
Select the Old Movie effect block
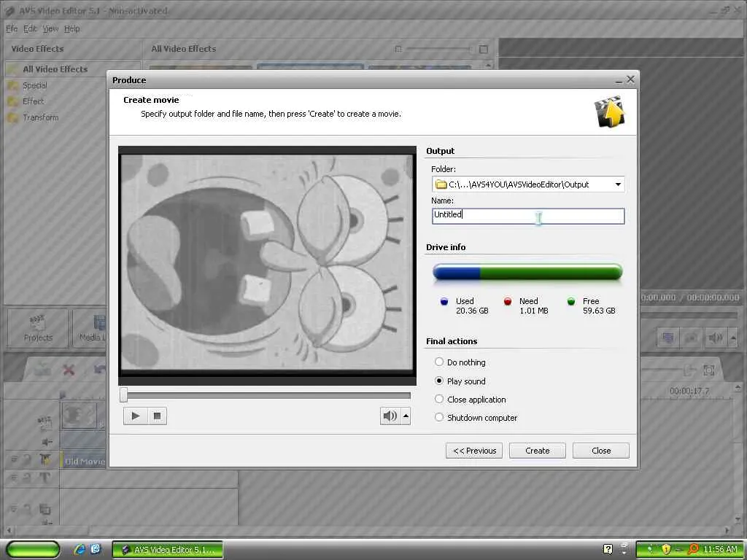[x=85, y=461]
